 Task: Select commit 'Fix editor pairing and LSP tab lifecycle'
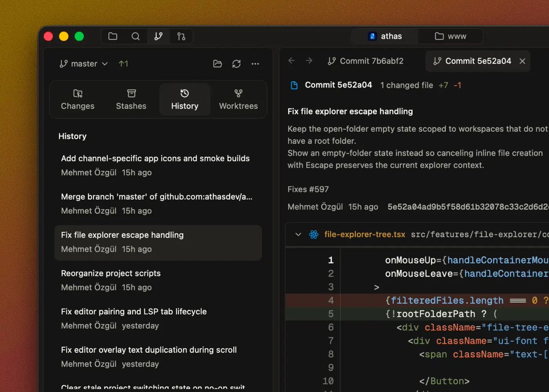[158, 318]
